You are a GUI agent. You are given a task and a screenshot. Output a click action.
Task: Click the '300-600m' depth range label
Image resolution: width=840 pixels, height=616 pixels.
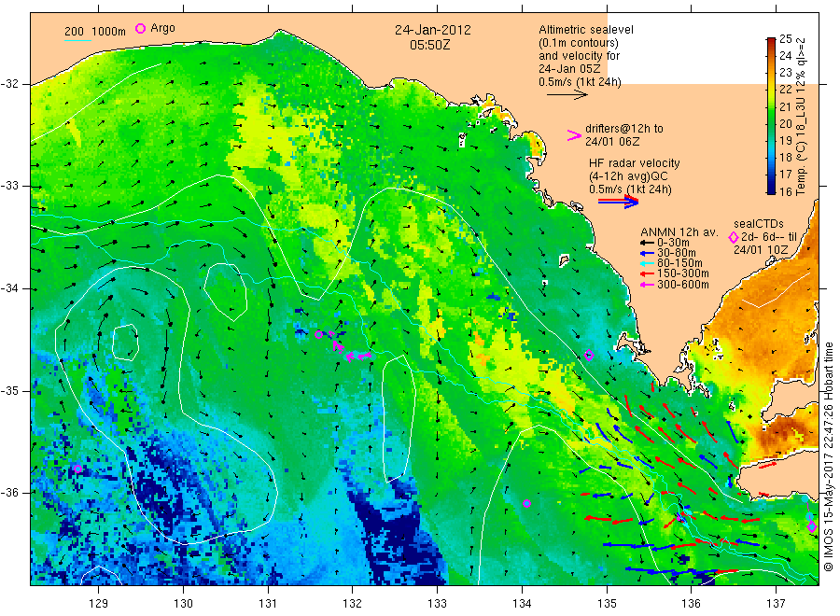point(682,285)
